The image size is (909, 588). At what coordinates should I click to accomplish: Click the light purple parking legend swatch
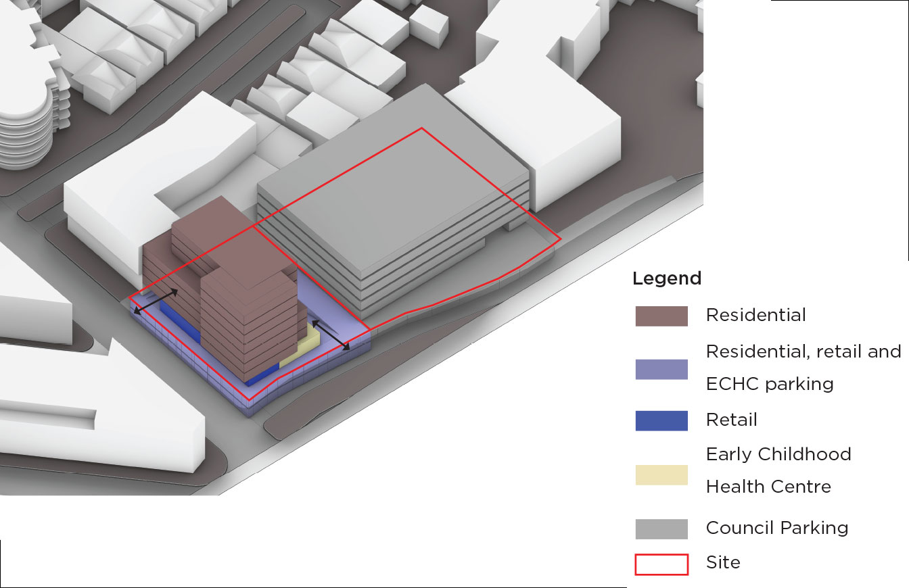point(661,369)
